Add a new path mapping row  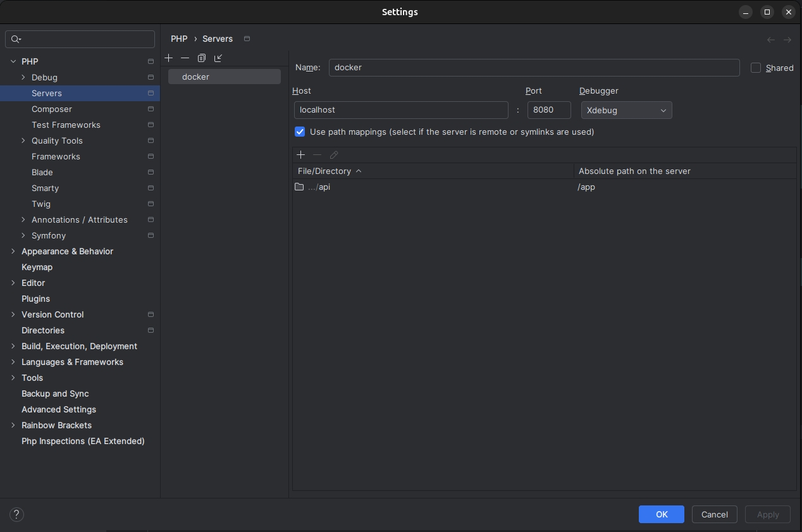coord(300,155)
